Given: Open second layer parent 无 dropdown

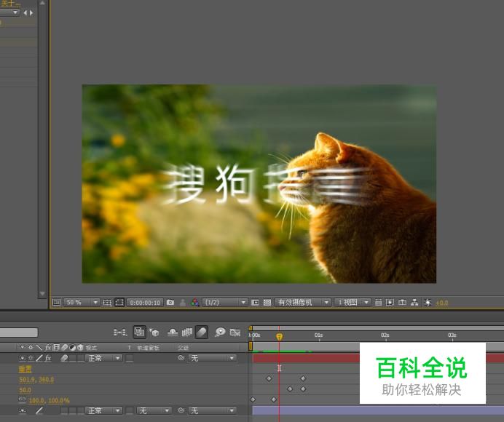Looking at the screenshot, I should coord(213,410).
